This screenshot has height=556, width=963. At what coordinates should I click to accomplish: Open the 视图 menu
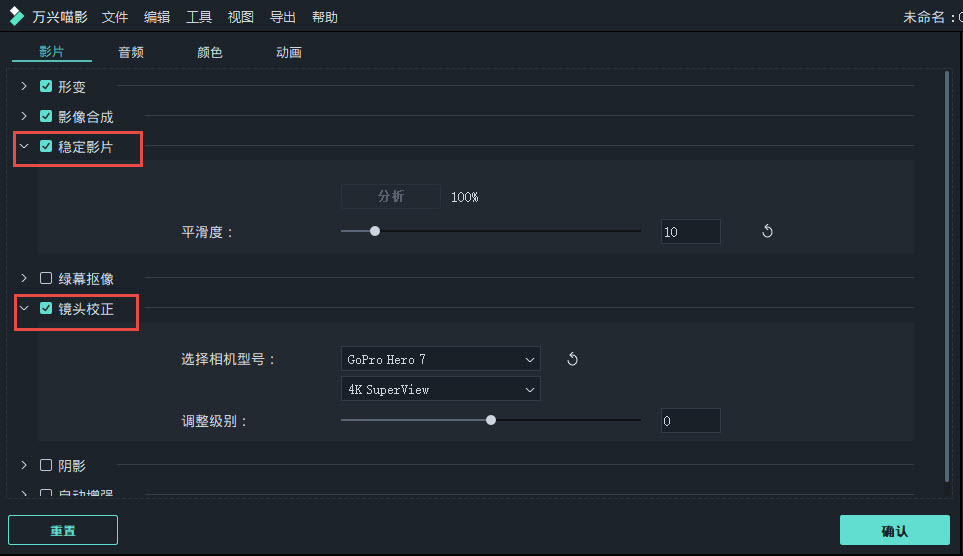click(x=241, y=17)
